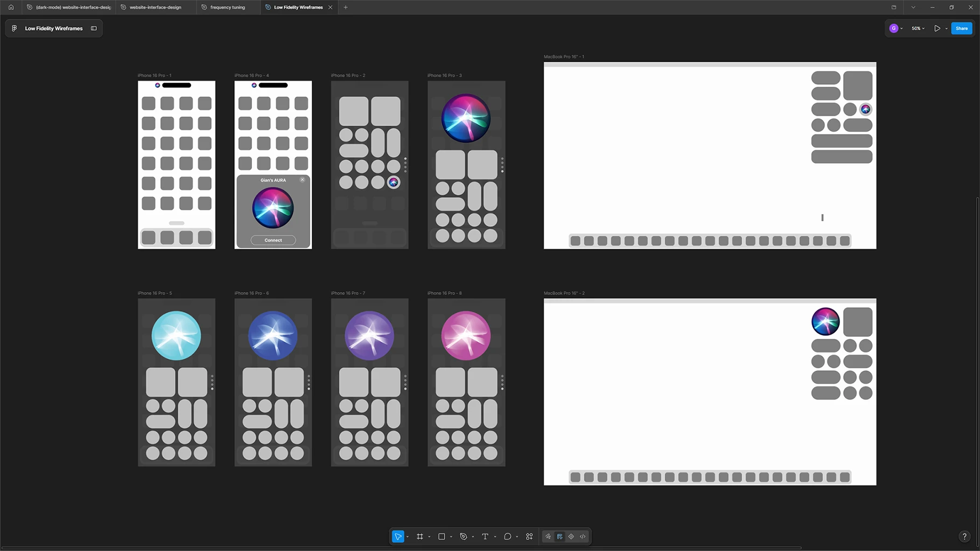Select the Pen tool
980x551 pixels.
(464, 536)
